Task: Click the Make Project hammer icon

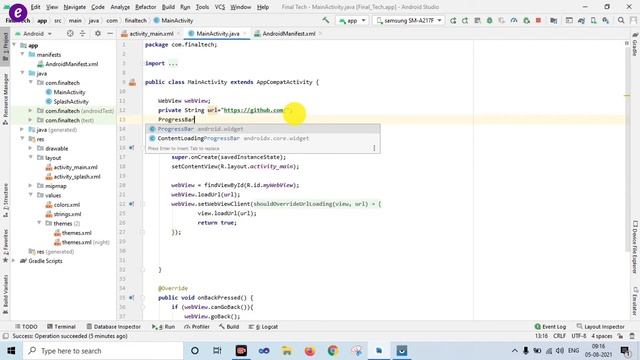Action: pos(325,20)
